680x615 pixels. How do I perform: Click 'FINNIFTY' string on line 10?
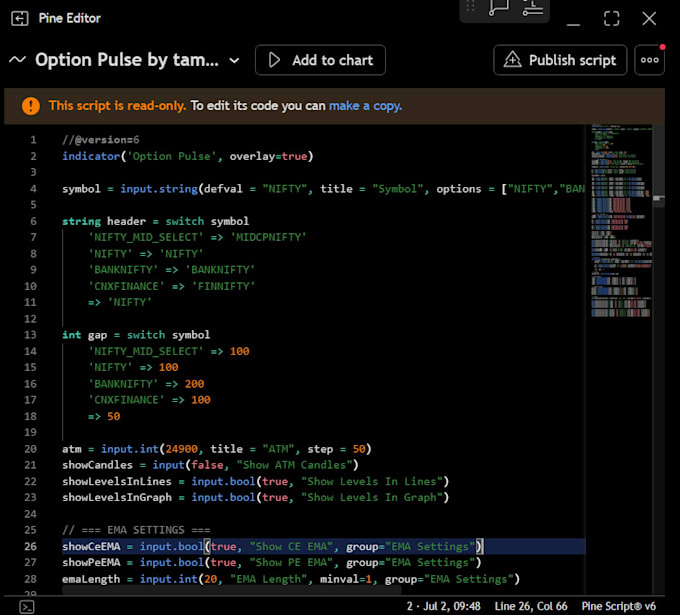point(223,286)
